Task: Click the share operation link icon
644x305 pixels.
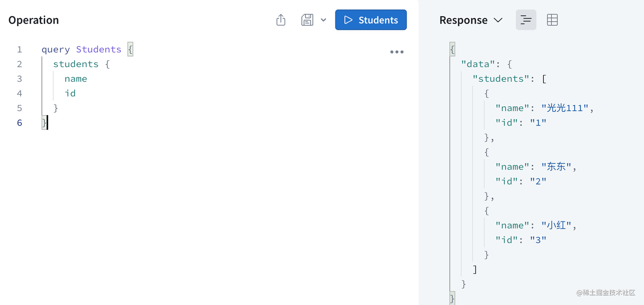Action: click(281, 20)
